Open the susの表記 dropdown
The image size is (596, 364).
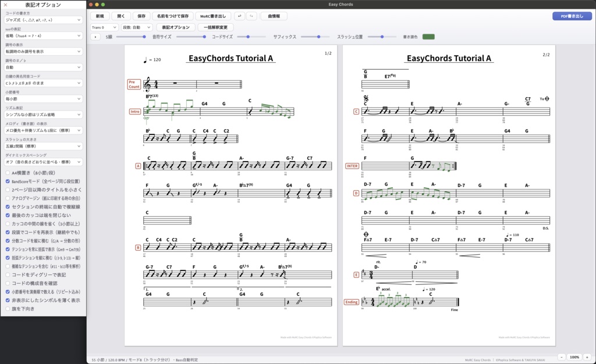click(x=43, y=35)
